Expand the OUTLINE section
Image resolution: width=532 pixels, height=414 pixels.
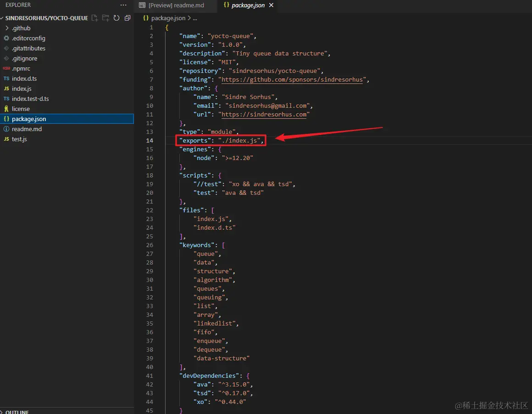(x=17, y=412)
